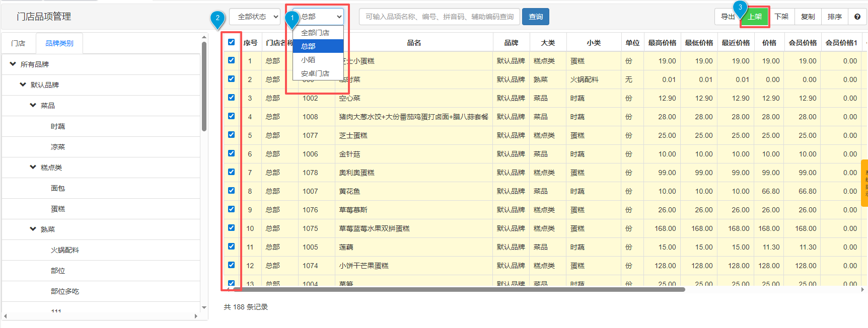Image resolution: width=868 pixels, height=328 pixels.
Task: Open the 全部状态 status dropdown
Action: 255,17
